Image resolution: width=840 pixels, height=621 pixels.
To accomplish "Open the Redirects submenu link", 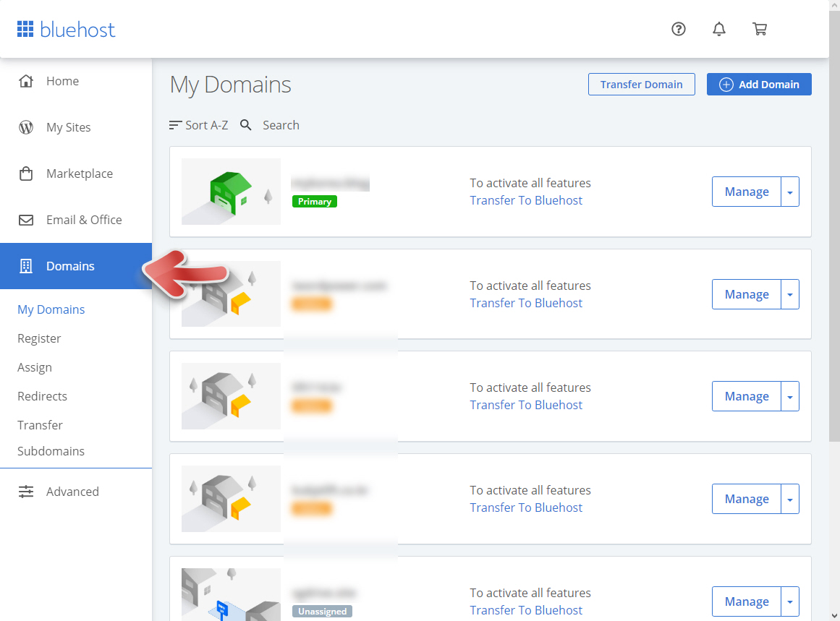I will point(42,396).
